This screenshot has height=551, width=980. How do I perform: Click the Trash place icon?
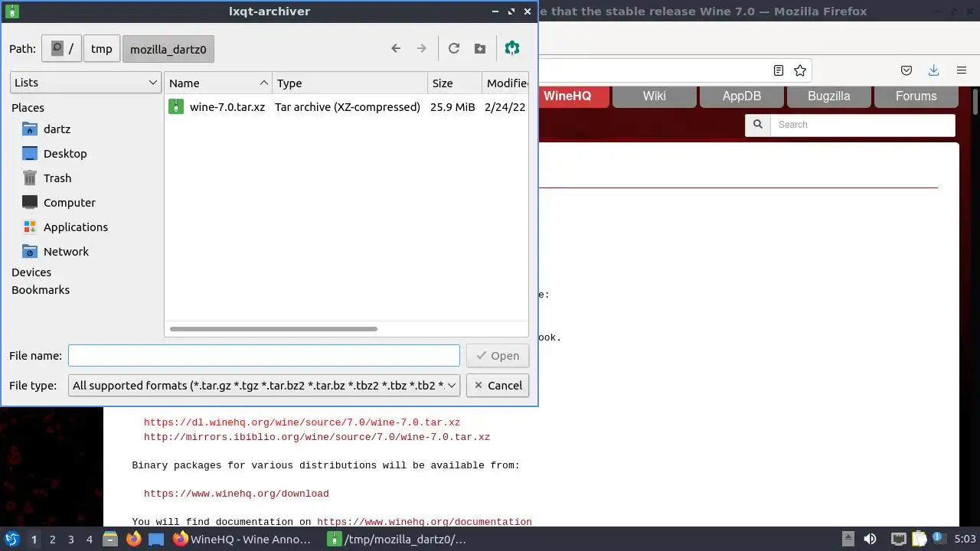(30, 178)
